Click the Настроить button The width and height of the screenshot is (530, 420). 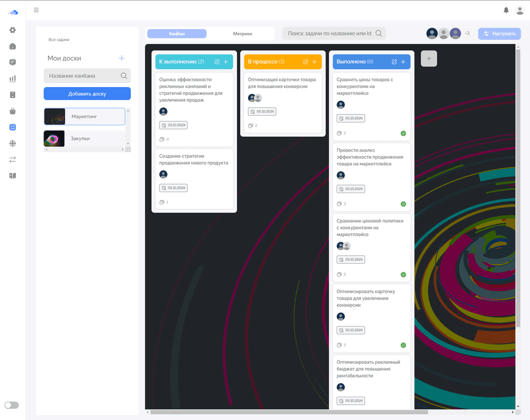click(499, 33)
